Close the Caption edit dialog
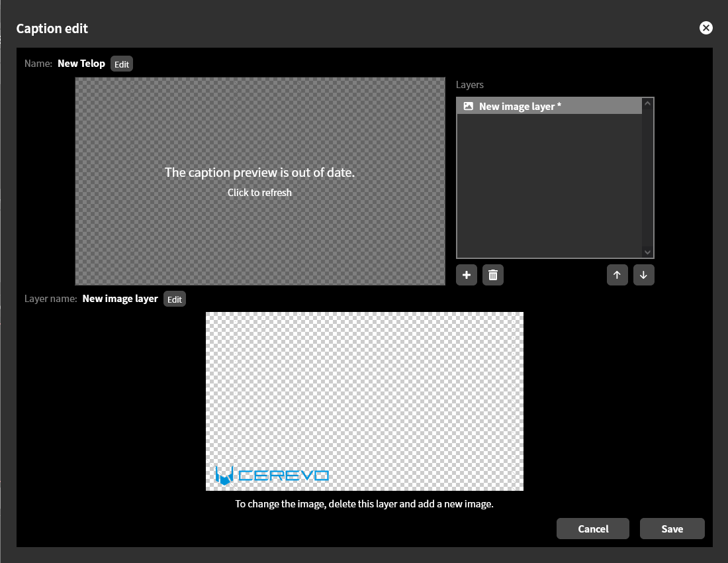Screen dimensions: 728x563 pos(705,28)
